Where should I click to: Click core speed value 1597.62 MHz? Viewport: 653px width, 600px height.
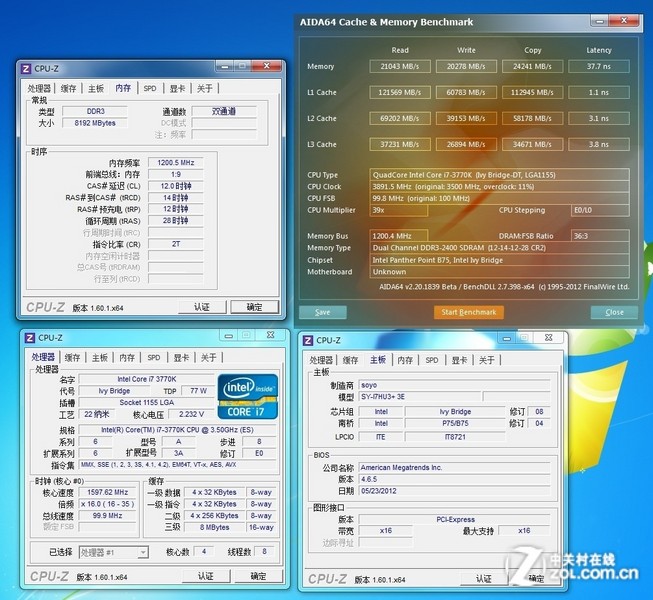tap(108, 492)
